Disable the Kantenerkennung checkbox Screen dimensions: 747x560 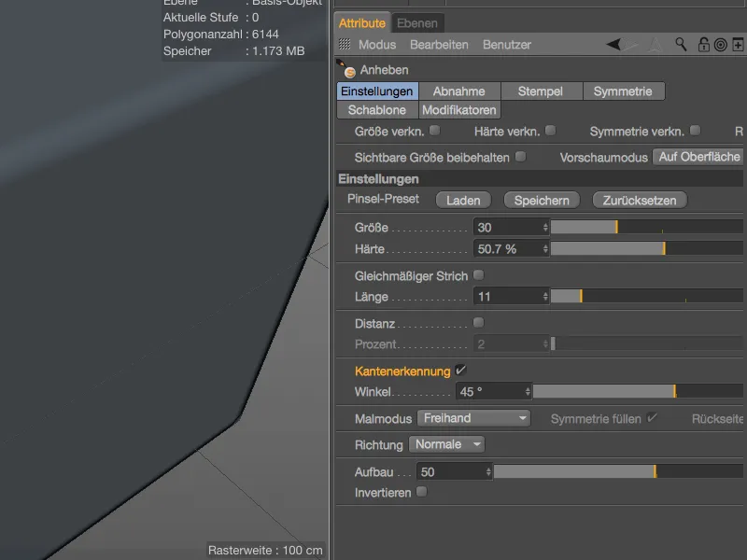459,370
